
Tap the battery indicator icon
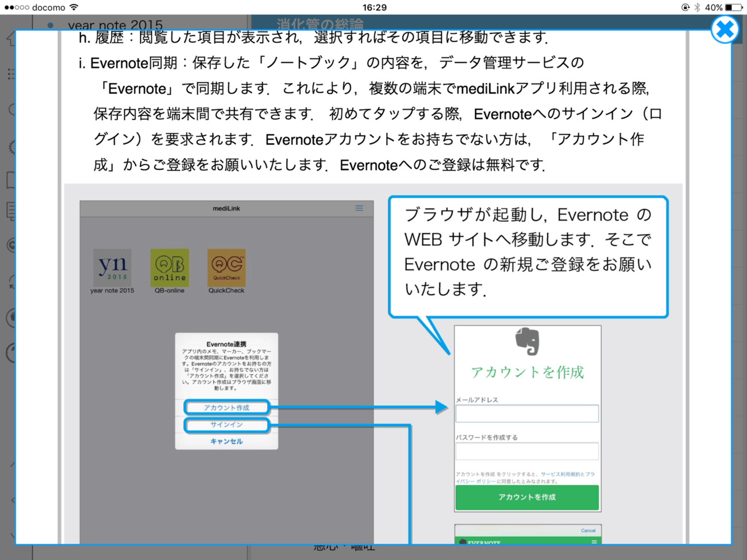733,7
